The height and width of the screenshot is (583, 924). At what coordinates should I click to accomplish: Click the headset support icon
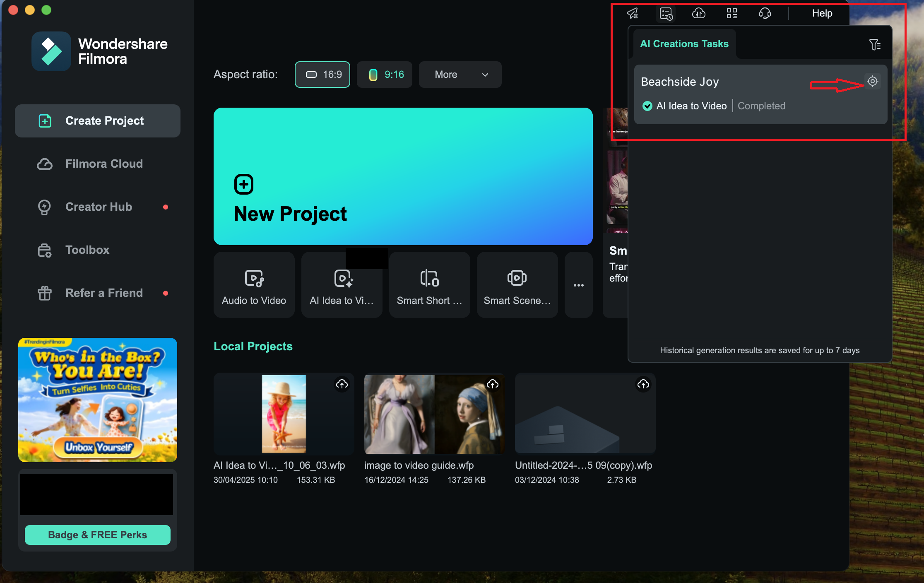point(765,14)
